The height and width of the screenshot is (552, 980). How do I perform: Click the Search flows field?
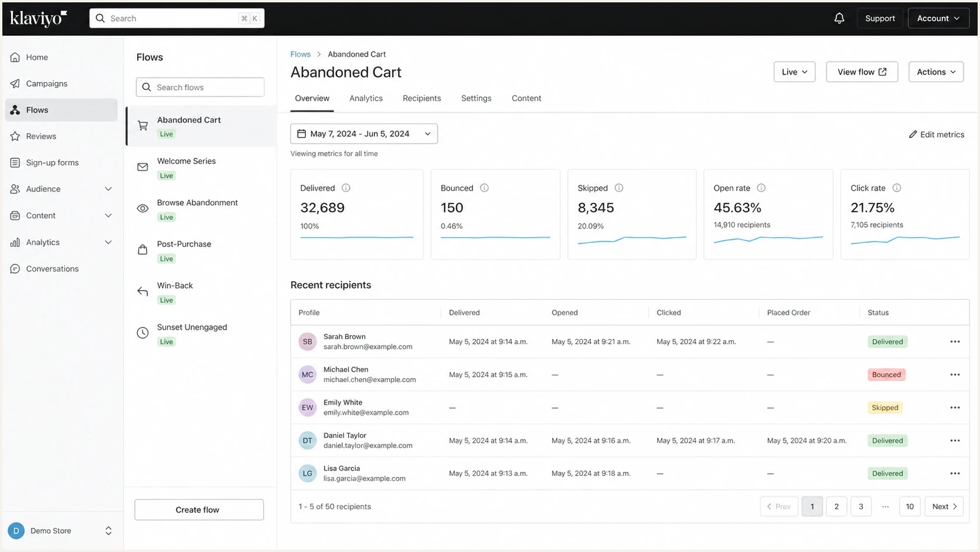coord(200,87)
